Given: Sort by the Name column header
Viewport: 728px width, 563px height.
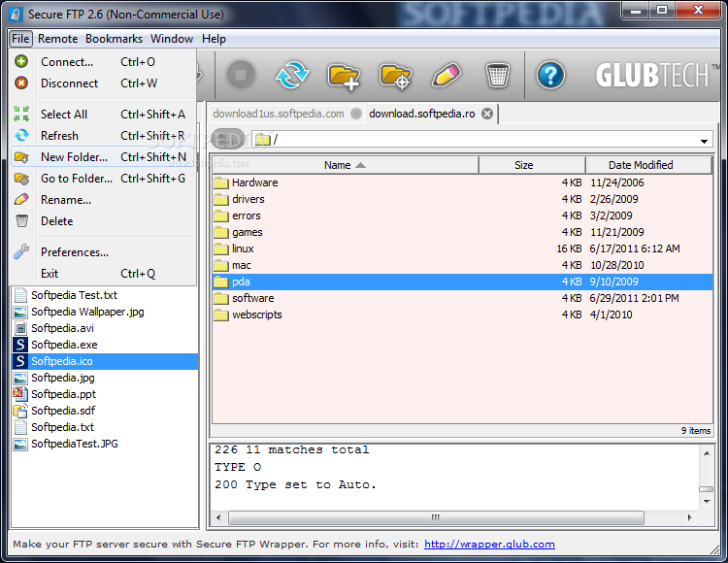Looking at the screenshot, I should [x=344, y=165].
